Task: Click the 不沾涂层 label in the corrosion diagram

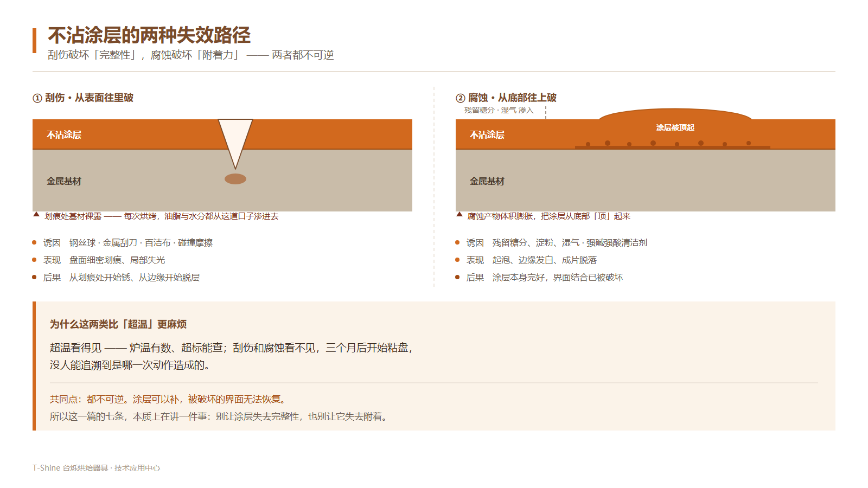Action: 487,134
